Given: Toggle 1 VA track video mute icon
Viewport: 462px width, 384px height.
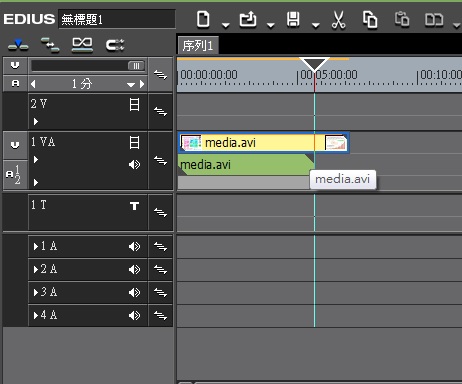Looking at the screenshot, I should tap(134, 142).
